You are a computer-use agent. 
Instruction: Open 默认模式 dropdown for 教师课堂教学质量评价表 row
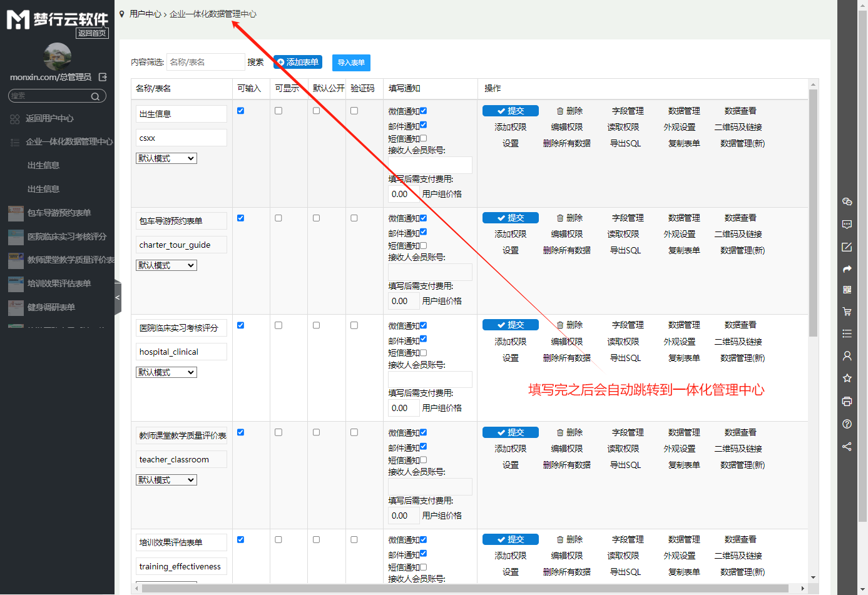(x=166, y=480)
